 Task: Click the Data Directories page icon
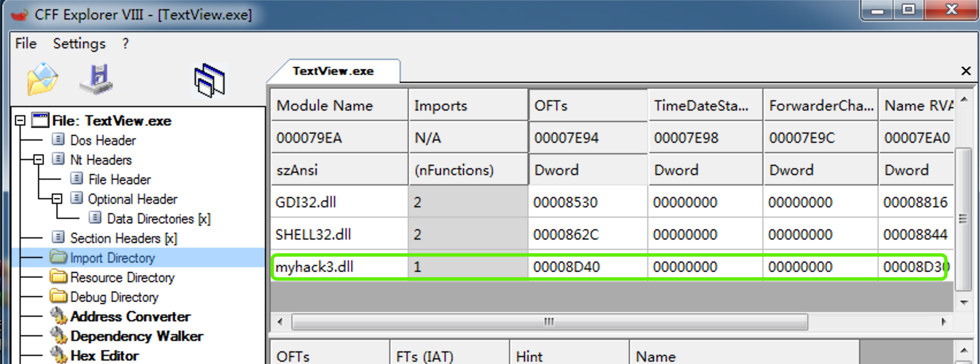point(95,218)
